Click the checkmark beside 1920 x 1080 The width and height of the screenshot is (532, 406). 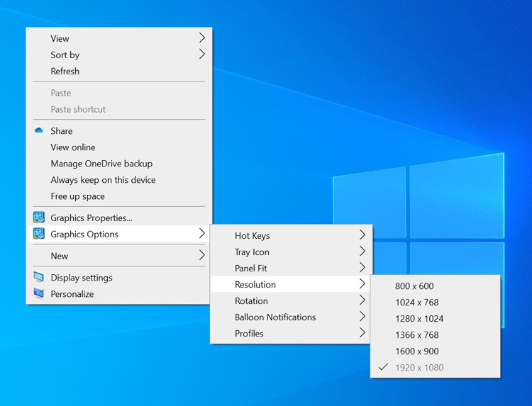(383, 367)
